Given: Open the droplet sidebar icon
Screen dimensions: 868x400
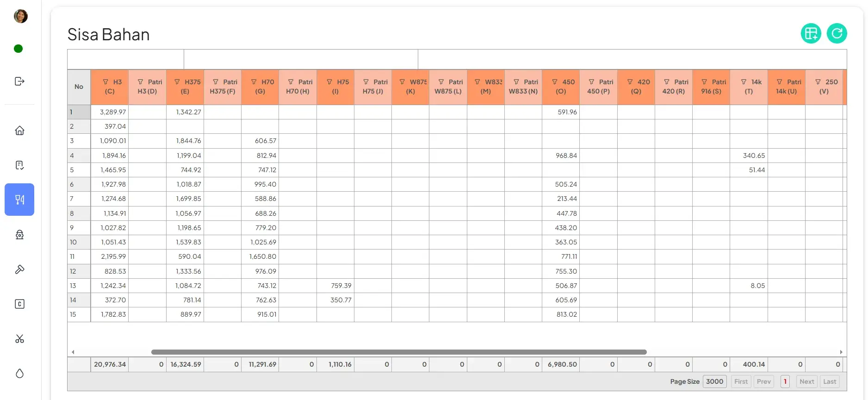Looking at the screenshot, I should [19, 374].
